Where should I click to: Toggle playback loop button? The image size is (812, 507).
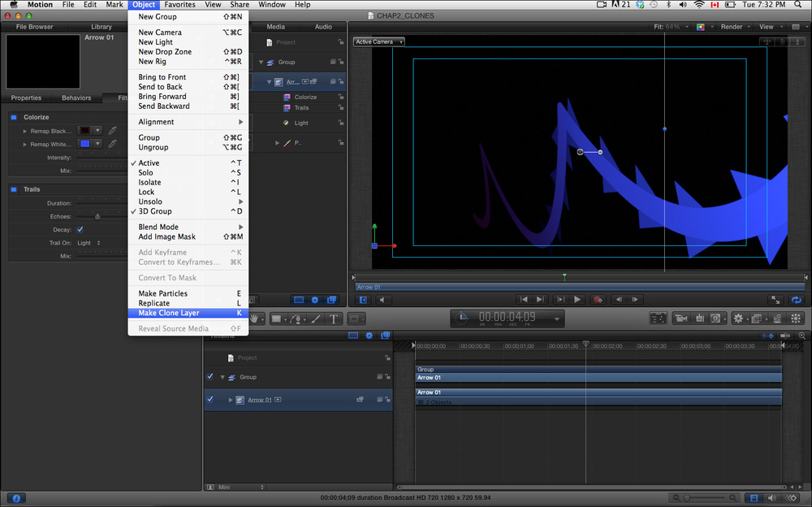[796, 300]
